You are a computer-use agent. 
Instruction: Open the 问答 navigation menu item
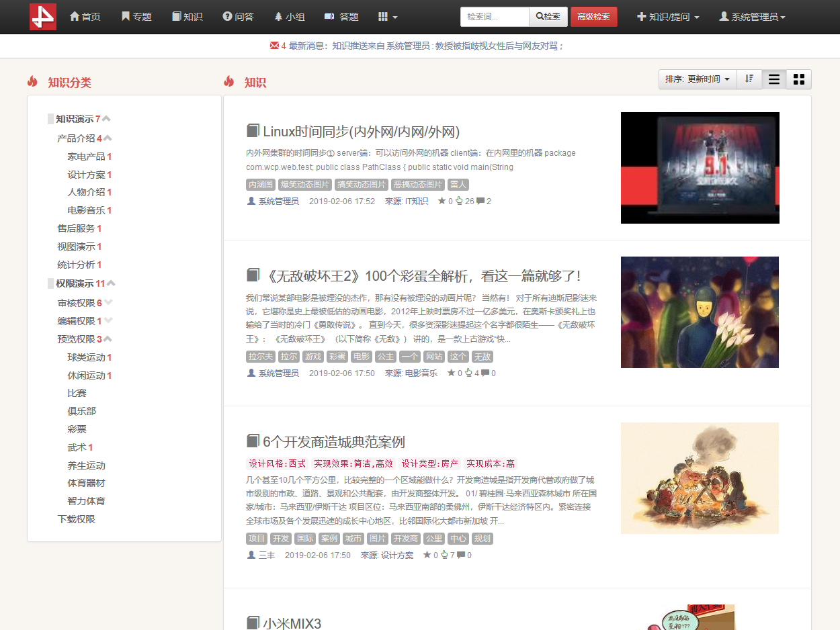tap(238, 17)
